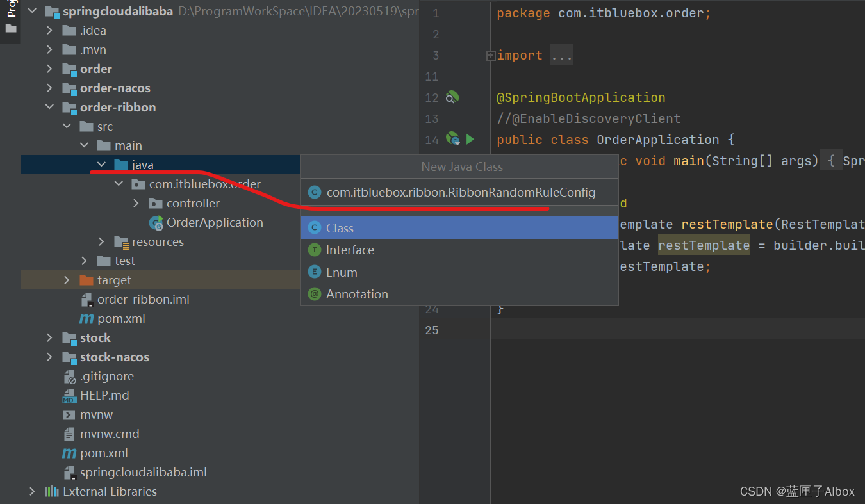Select Enum in New Java Class popup

point(459,272)
